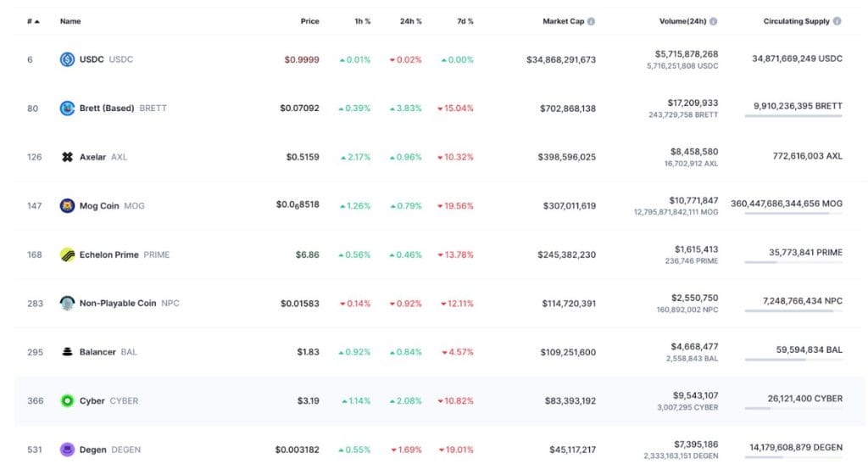Click Brett market cap $702,868,138
Image resolution: width=868 pixels, height=475 pixels.
tap(568, 108)
